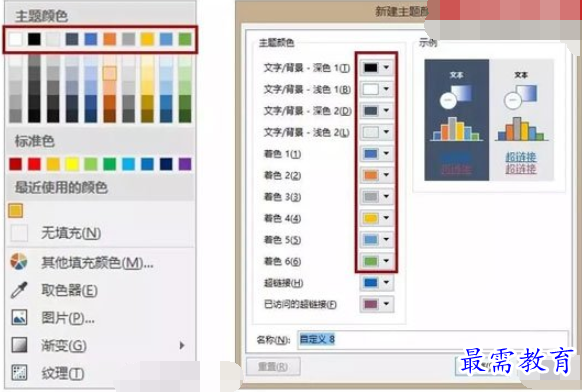Open 文字/背景 - 深色 2 color dropdown

(376, 111)
